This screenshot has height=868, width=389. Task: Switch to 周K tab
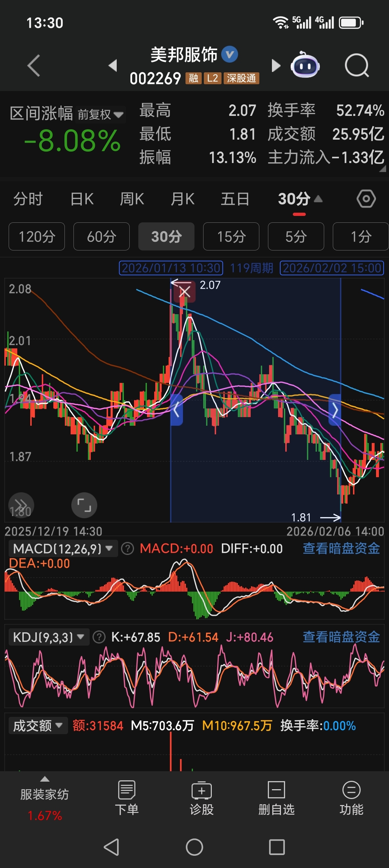click(132, 199)
